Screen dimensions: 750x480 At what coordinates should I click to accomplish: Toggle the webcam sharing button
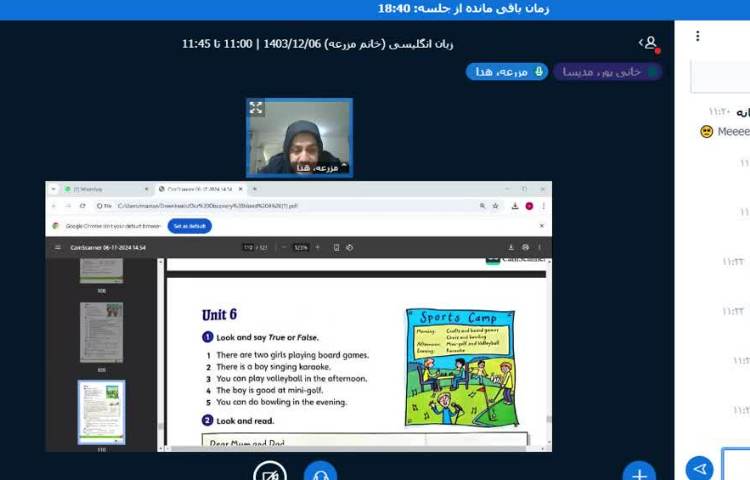270,472
